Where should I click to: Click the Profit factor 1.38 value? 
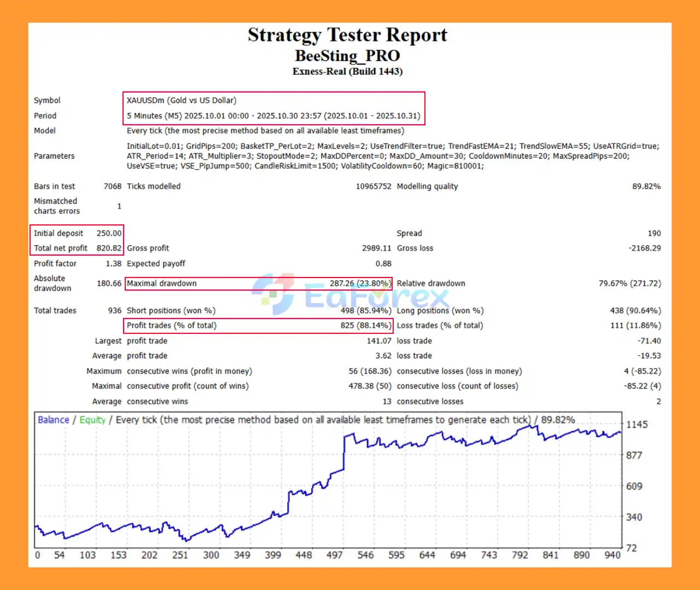[113, 263]
